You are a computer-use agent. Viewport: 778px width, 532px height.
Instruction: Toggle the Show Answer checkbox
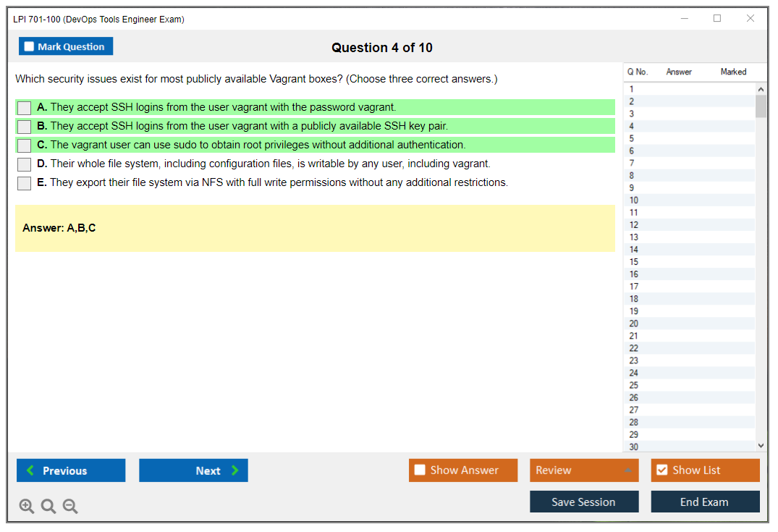420,470
